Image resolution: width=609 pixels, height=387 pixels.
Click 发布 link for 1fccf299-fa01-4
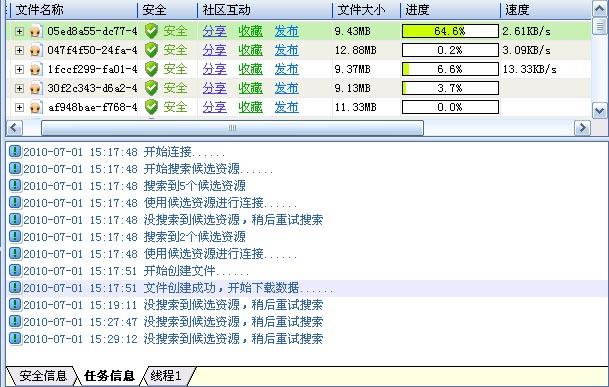[286, 69]
